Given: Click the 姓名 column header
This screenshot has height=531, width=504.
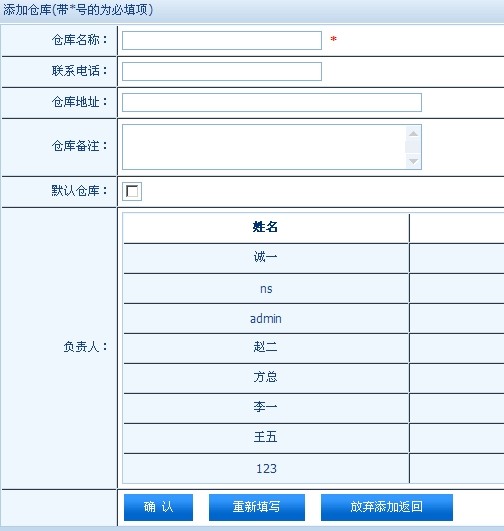Looking at the screenshot, I should click(x=266, y=228).
